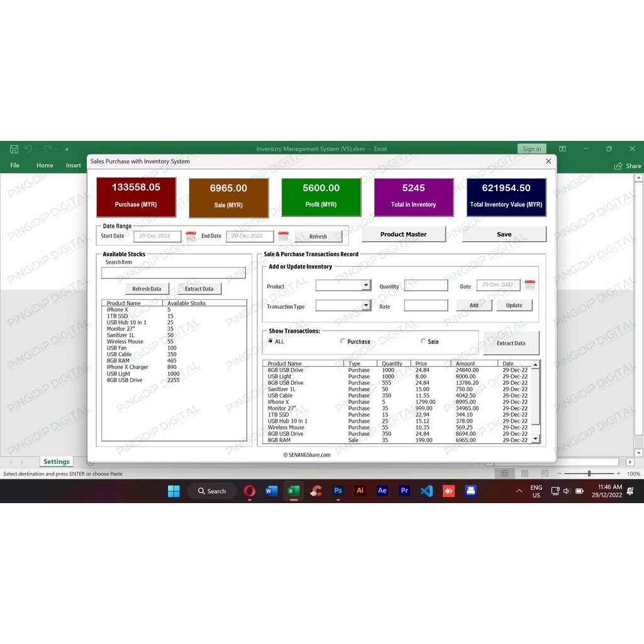Expand the hidden icons tray arrow
644x644 pixels.
(519, 491)
